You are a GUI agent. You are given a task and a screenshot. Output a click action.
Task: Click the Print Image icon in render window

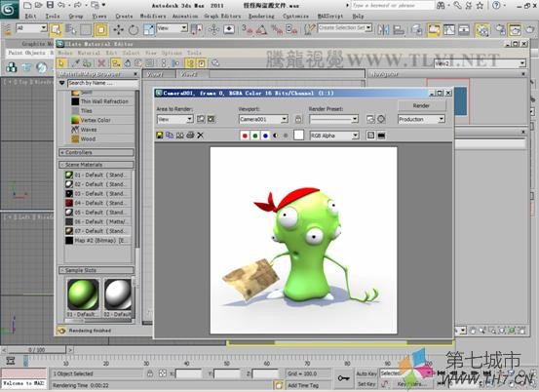(x=190, y=136)
